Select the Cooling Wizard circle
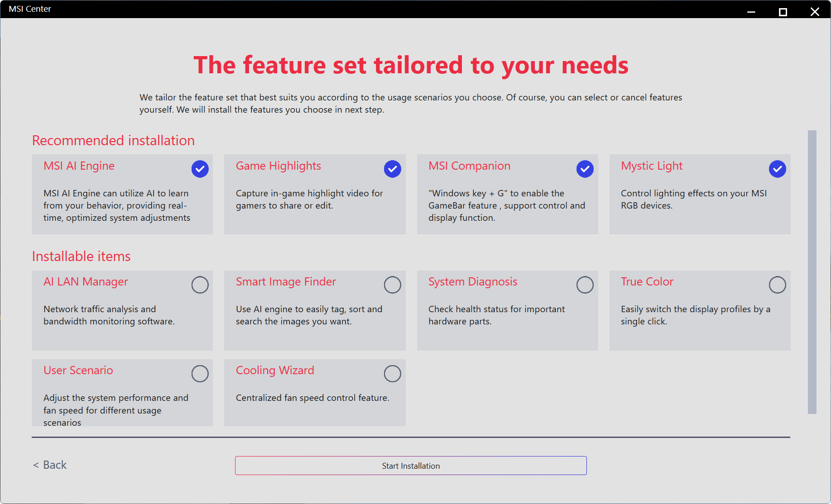The width and height of the screenshot is (831, 504). [392, 373]
